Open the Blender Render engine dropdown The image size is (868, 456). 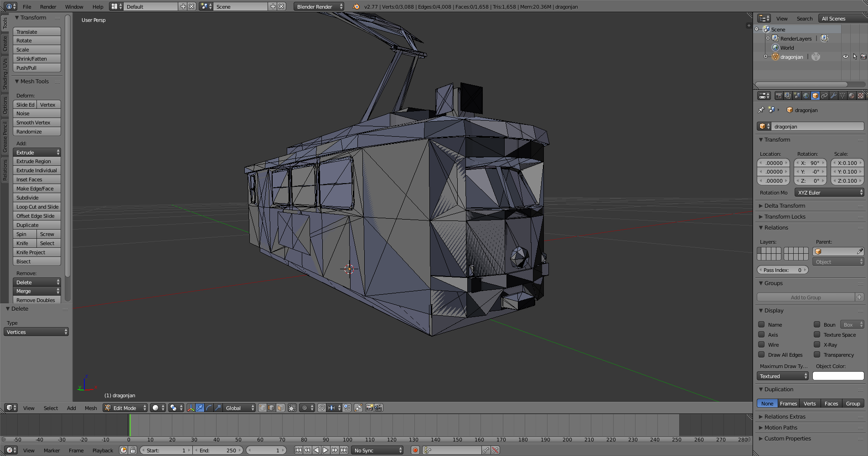click(x=319, y=6)
